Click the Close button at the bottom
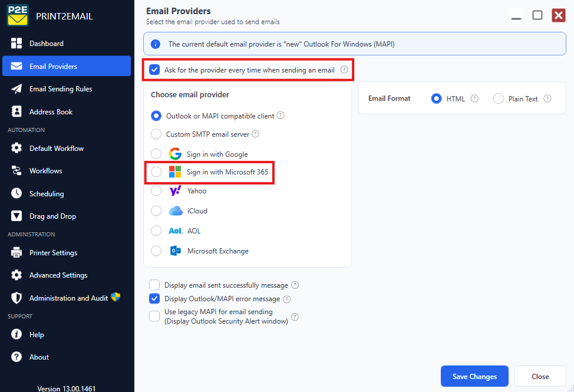The width and height of the screenshot is (574, 392). 540,376
